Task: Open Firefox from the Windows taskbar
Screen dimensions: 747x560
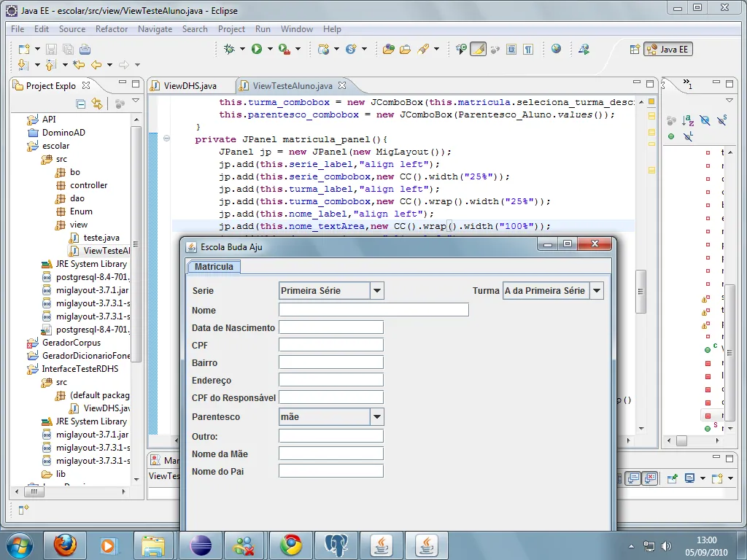Action: pyautogui.click(x=64, y=545)
